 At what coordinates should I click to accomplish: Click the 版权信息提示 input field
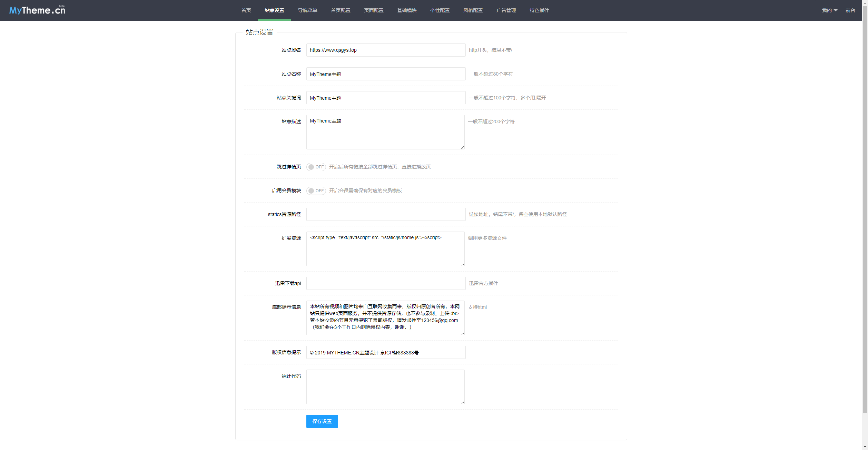point(385,352)
